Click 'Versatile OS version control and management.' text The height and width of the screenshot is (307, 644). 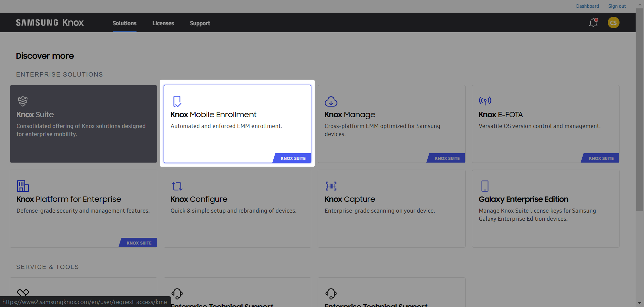coord(540,126)
